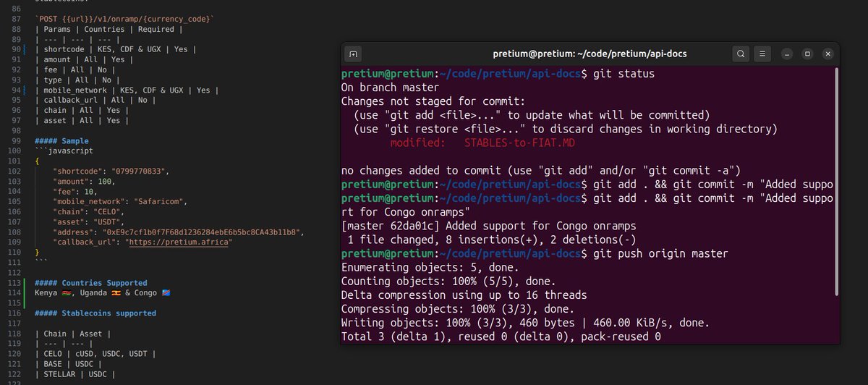Click the 'Kenya, Uganda & Congo' line
Image resolution: width=868 pixels, height=385 pixels.
[x=101, y=292]
